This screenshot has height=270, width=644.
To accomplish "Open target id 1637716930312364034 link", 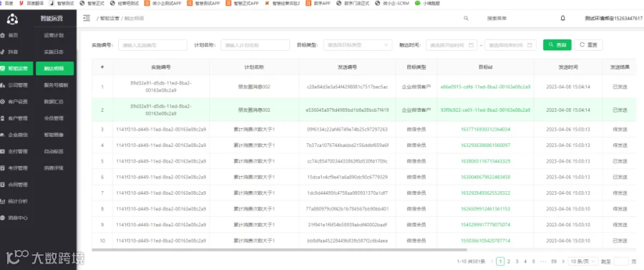I will click(485, 129).
